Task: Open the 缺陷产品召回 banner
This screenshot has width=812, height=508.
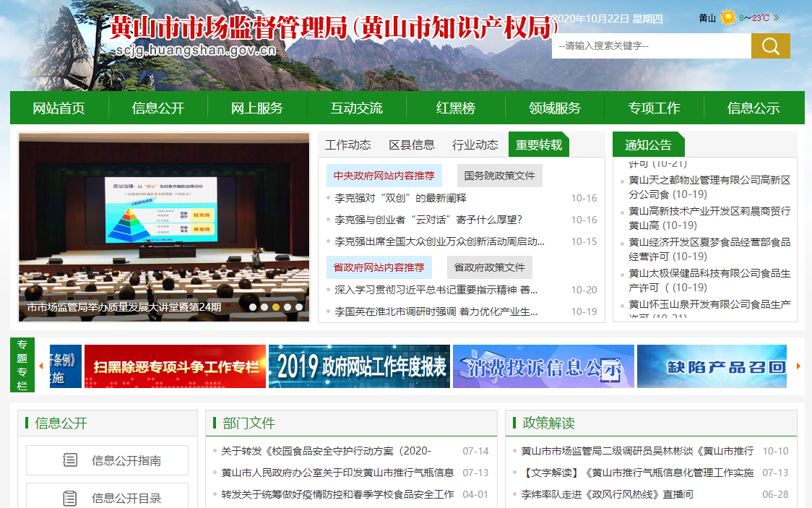Action: (x=712, y=366)
